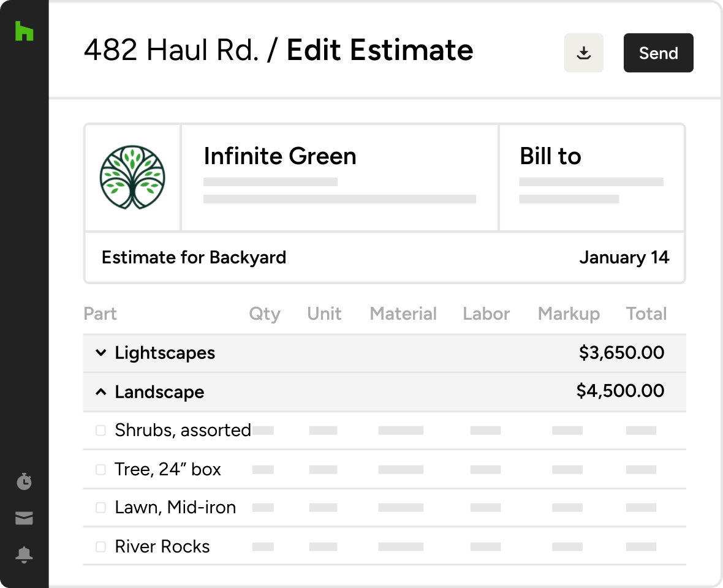Click the Total column header
The image size is (723, 588).
point(646,314)
